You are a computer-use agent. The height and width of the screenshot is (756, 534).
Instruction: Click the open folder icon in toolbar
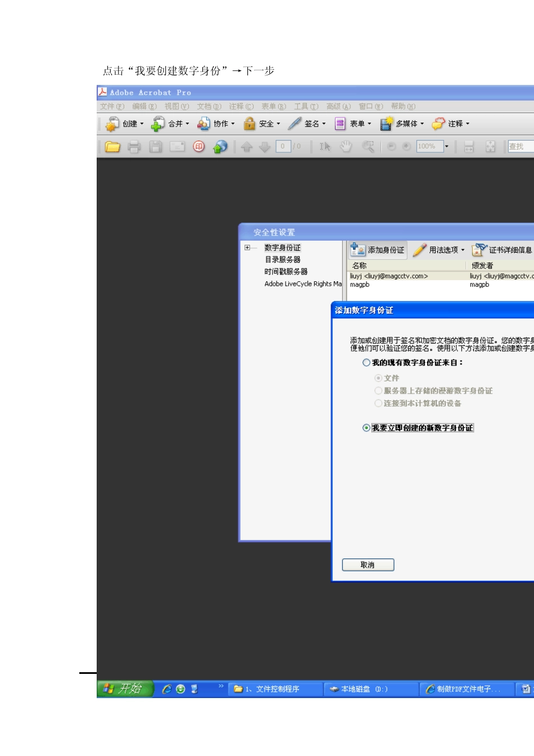click(112, 147)
